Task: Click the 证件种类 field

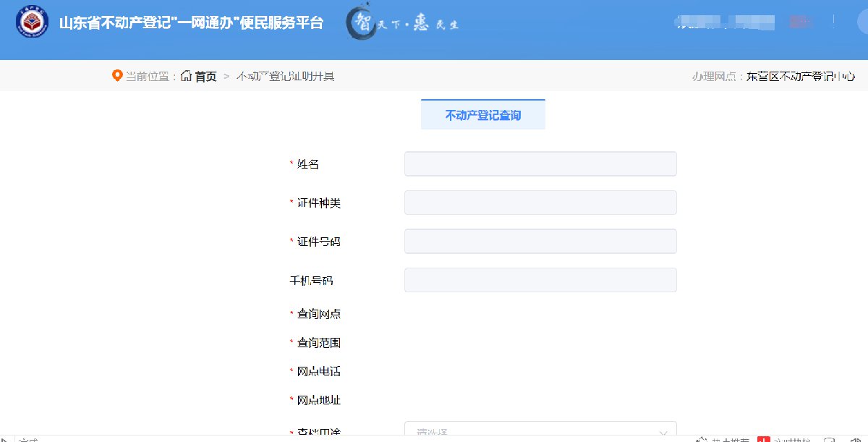Action: tap(540, 203)
